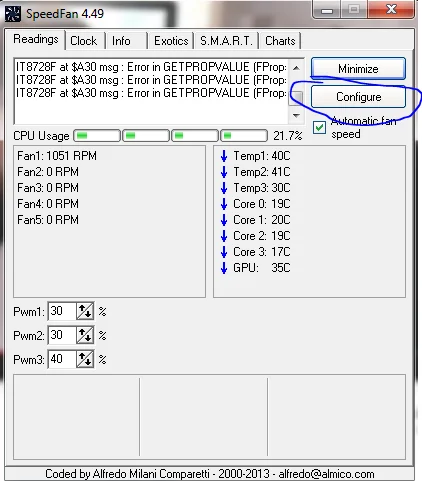The image size is (422, 481).
Task: Select the Fan5: 0 RPM reading
Action: pyautogui.click(x=48, y=220)
